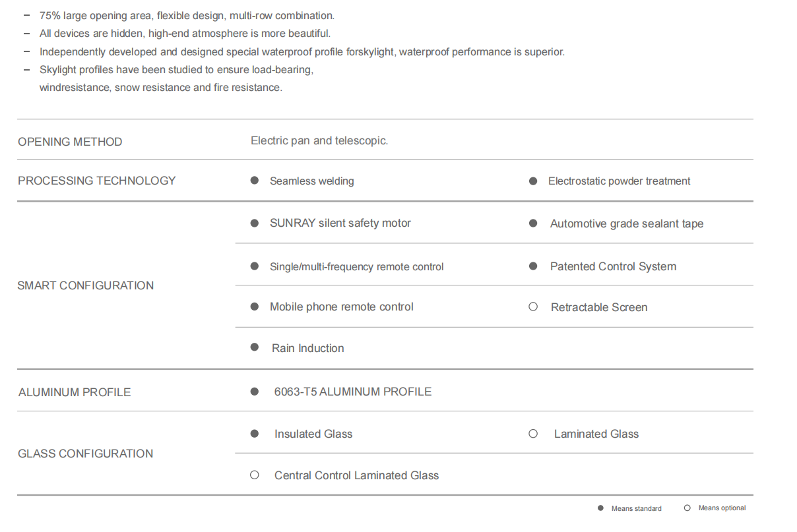
Task: Click the empty circle beside Retractable Screen
Action: click(533, 307)
